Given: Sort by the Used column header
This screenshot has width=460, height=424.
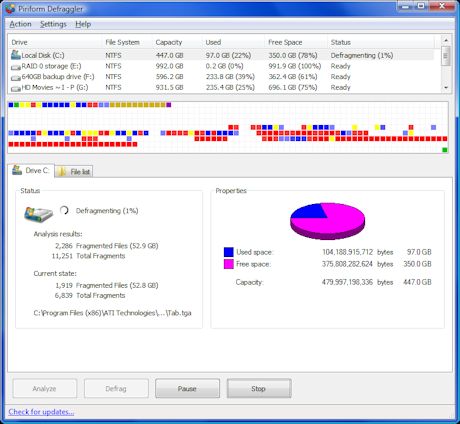Looking at the screenshot, I should point(233,42).
